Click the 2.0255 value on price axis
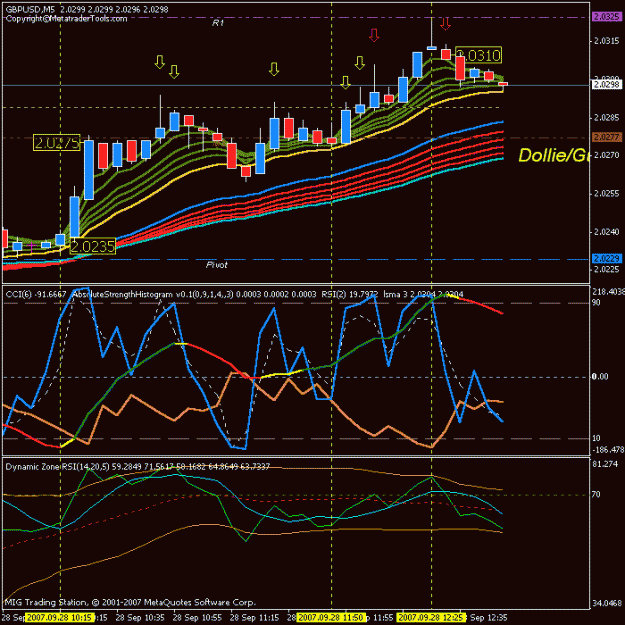 pos(607,193)
